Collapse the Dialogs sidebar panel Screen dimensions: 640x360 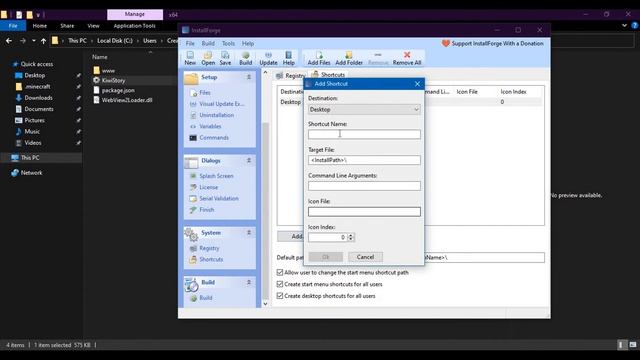(x=249, y=160)
